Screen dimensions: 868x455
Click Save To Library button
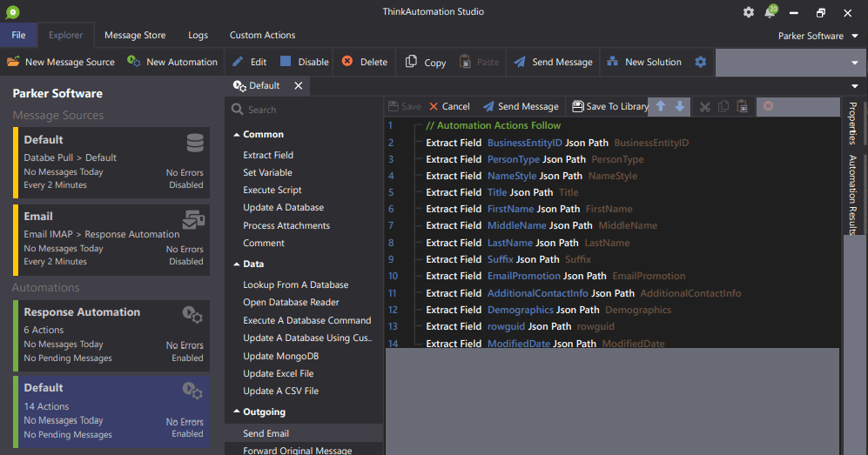tap(610, 106)
